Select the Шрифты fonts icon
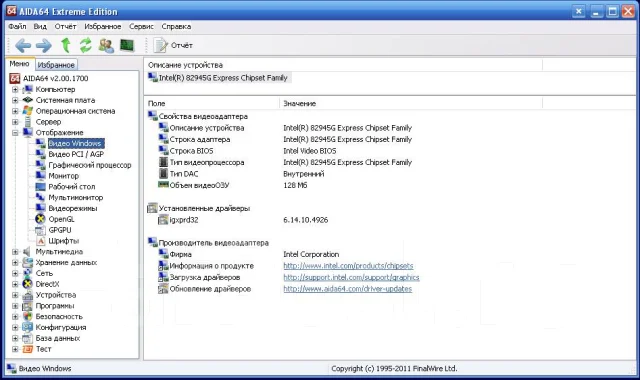Image resolution: width=640 pixels, height=380 pixels. 40,240
